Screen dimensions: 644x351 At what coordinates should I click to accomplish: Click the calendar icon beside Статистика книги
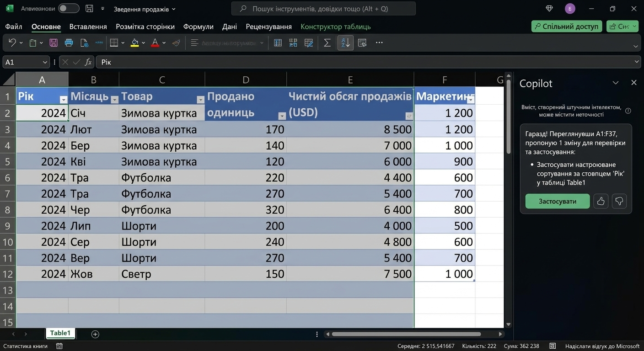pos(59,346)
